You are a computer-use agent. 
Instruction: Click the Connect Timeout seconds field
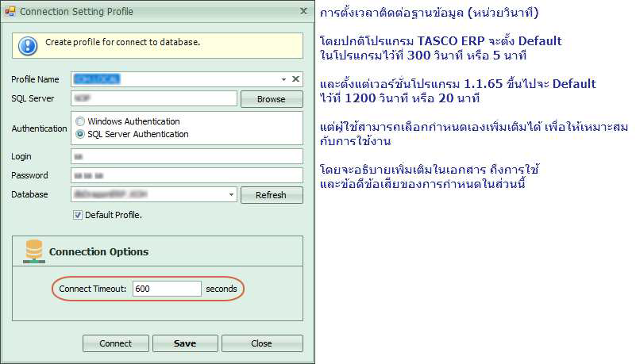167,289
